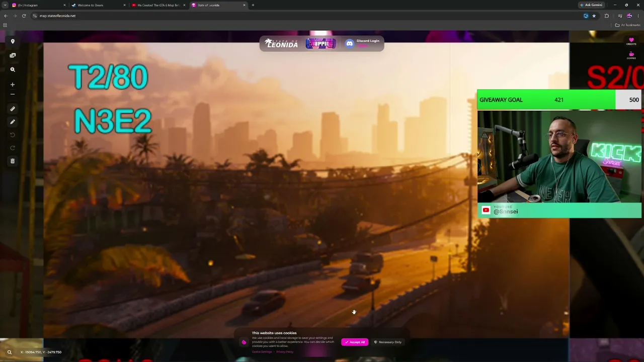The image size is (644, 362).
Task: Open a new browser tab
Action: 253,5
